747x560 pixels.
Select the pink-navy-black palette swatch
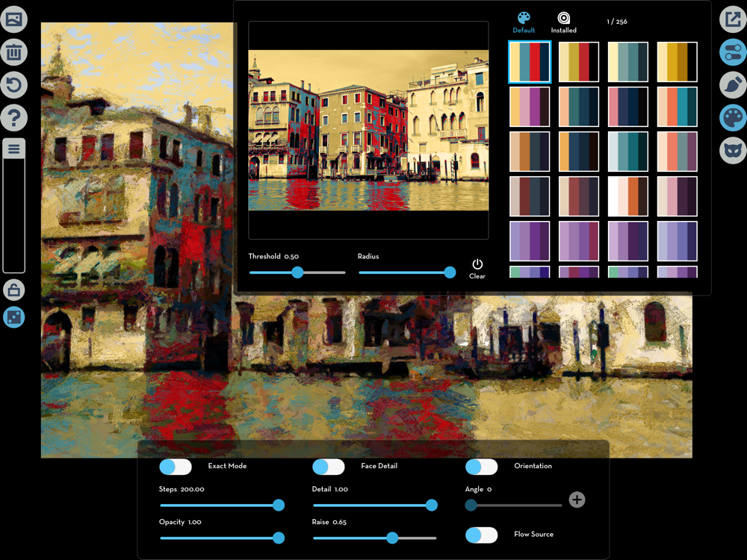[x=628, y=107]
